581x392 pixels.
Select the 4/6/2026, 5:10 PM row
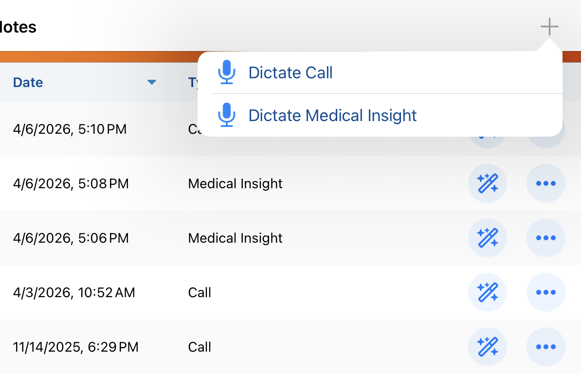click(x=70, y=129)
